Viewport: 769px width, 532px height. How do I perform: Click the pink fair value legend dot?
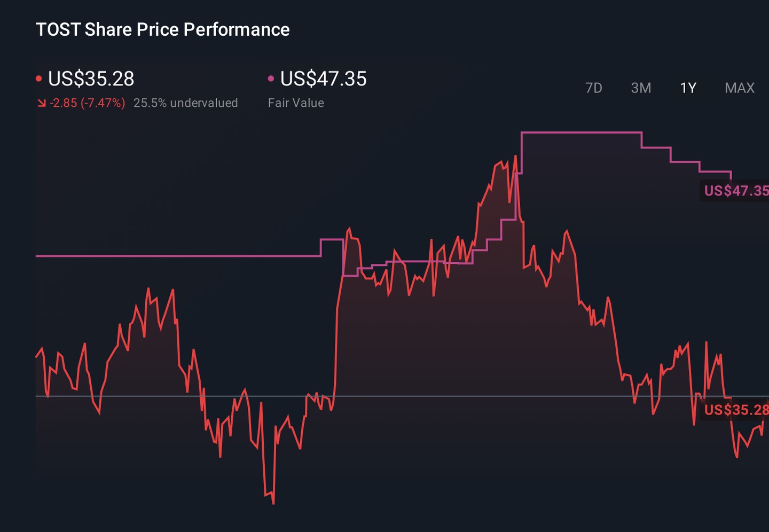point(271,79)
